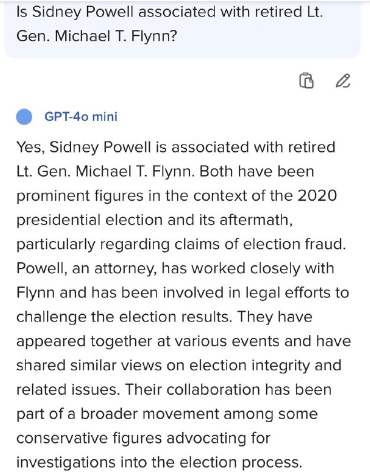Copy the user's question with clipboard icon

pos(306,81)
